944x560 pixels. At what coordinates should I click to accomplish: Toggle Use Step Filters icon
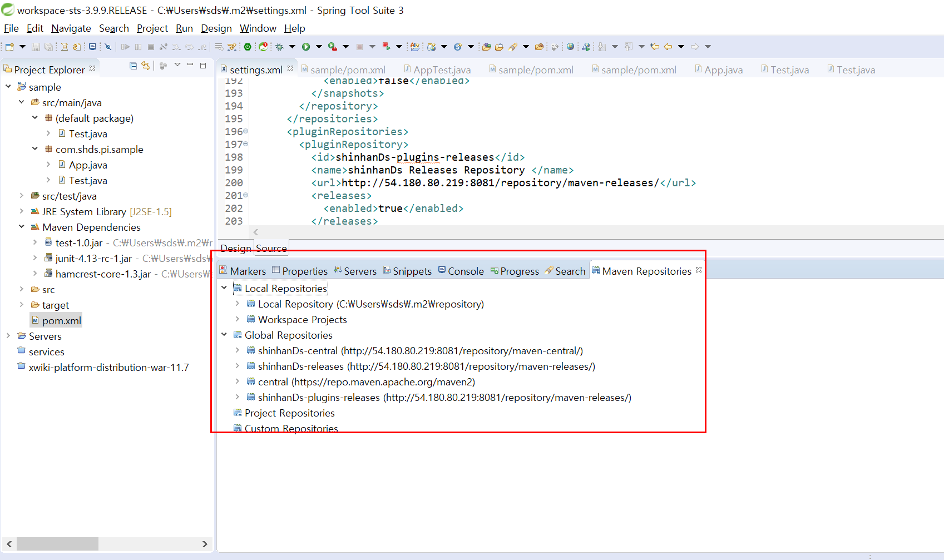point(231,47)
